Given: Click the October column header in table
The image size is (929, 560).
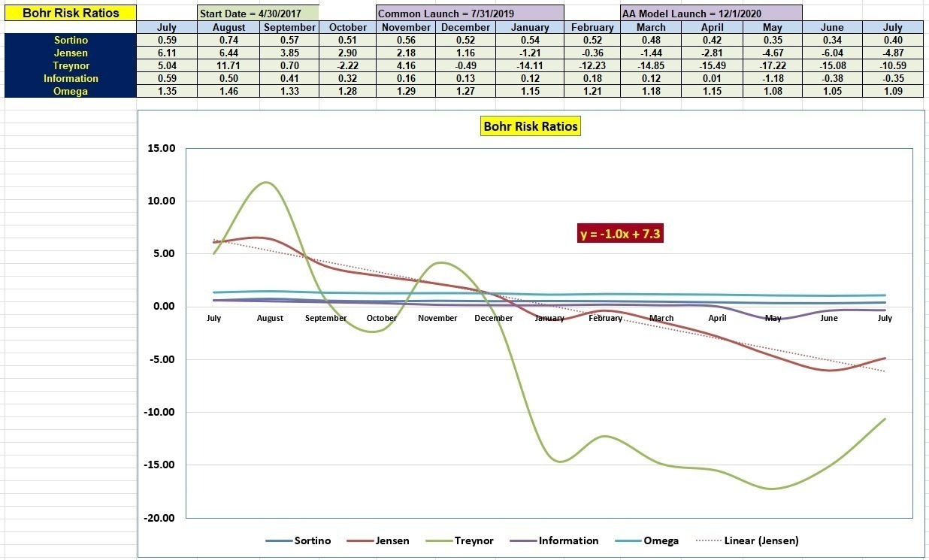Looking at the screenshot, I should 348,27.
